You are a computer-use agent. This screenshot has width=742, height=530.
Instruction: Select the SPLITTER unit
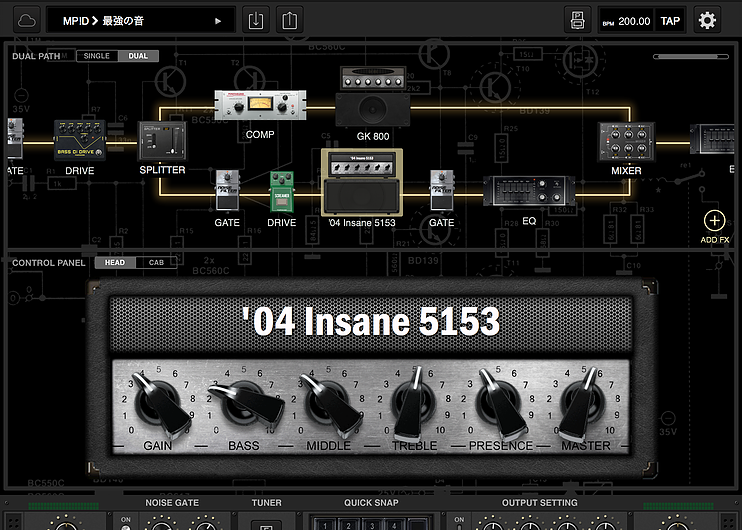point(162,141)
